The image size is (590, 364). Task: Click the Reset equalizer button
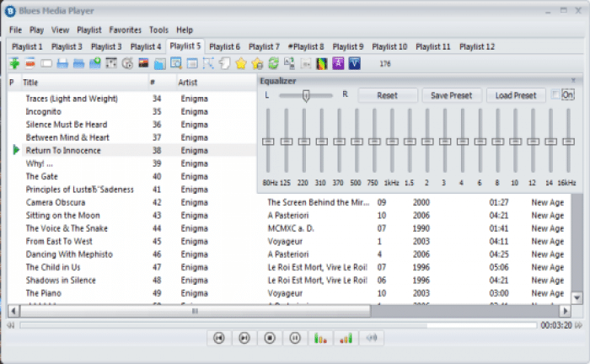(x=388, y=95)
